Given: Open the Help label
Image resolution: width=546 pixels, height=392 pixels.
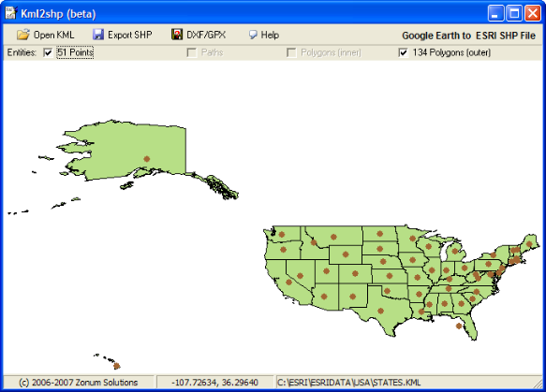Looking at the screenshot, I should tap(270, 35).
